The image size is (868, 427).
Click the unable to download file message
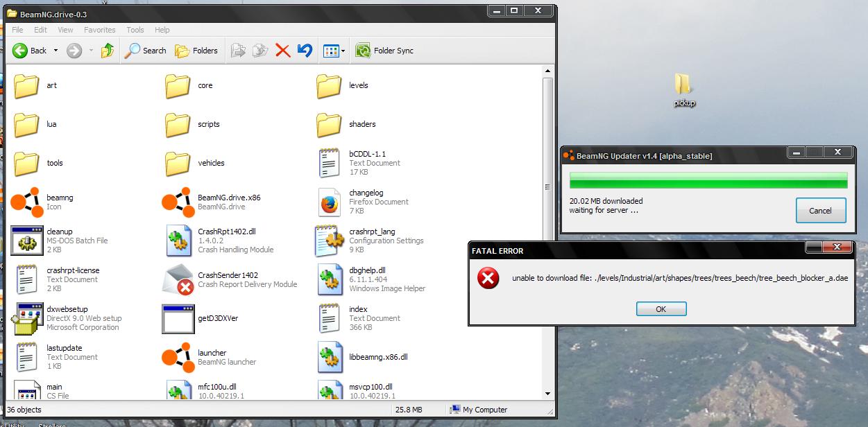[x=680, y=279]
